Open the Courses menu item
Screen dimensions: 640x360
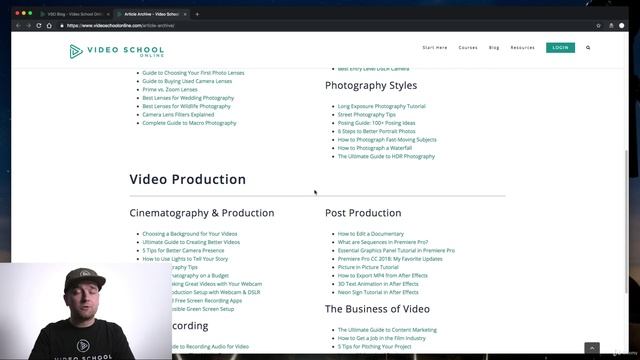click(x=468, y=48)
